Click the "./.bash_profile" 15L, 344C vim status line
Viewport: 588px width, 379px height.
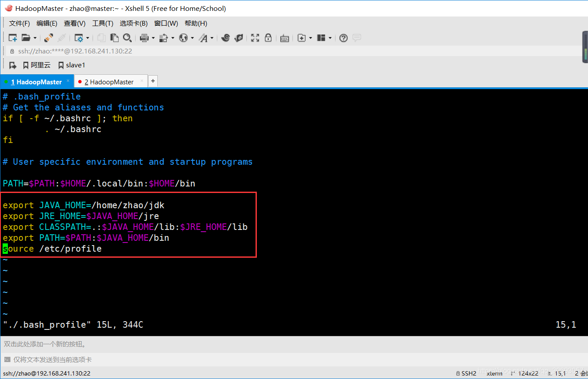(73, 325)
